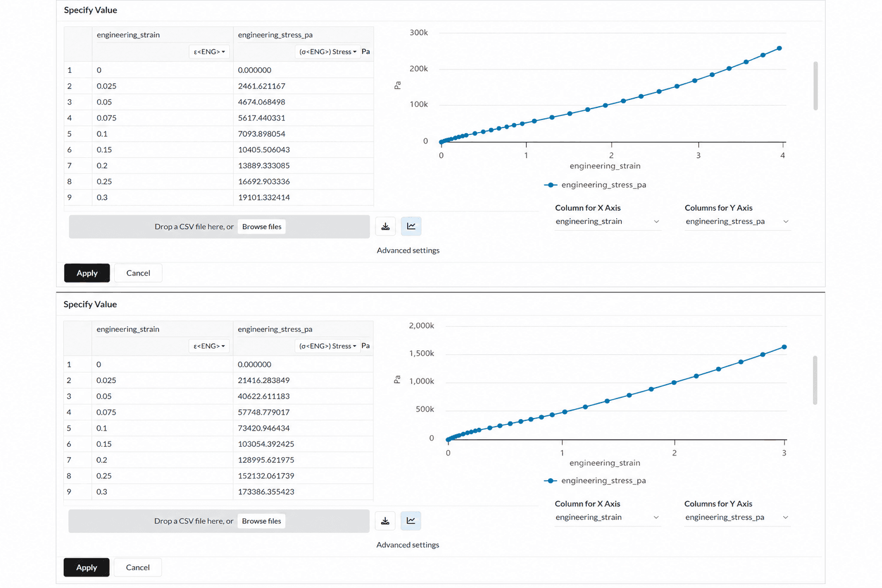
Task: Click engineering_stress_pa column header in lower table
Action: pyautogui.click(x=275, y=330)
